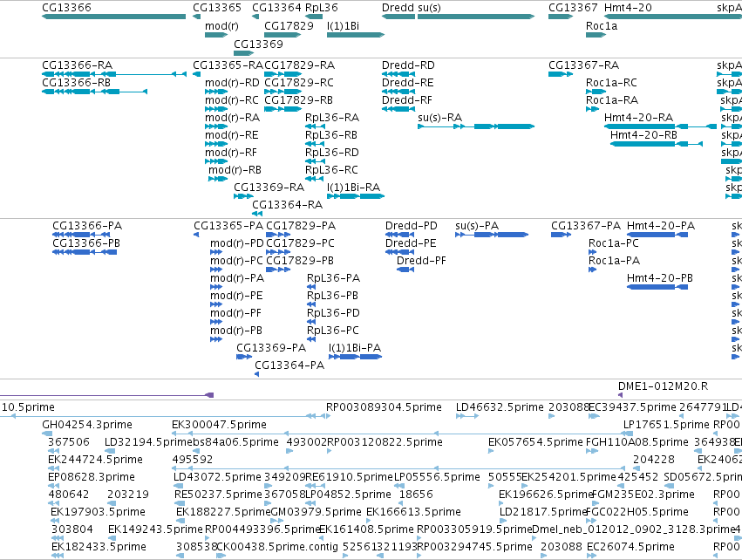The width and height of the screenshot is (742, 560).
Task: Click the CG13367-PA protein label
Action: point(586,225)
